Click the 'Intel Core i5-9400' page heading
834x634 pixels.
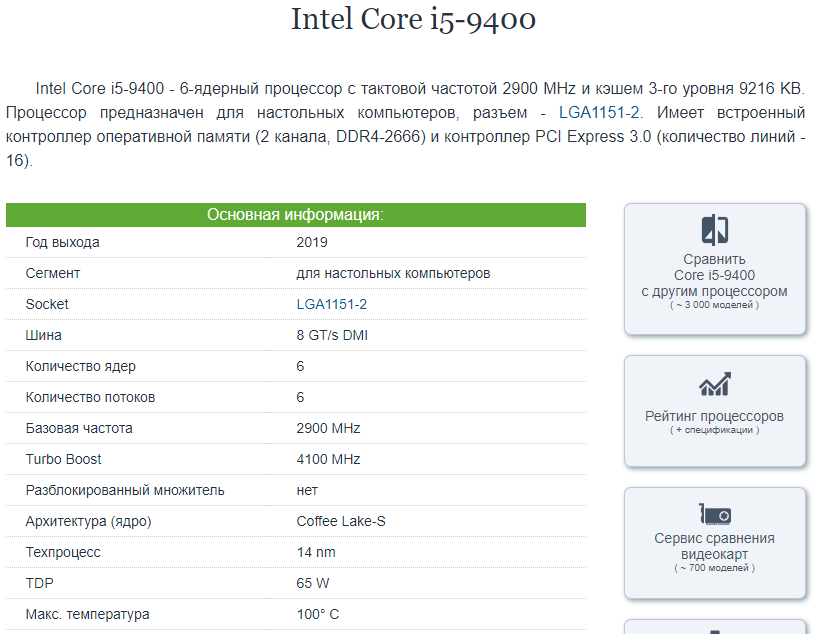point(413,20)
